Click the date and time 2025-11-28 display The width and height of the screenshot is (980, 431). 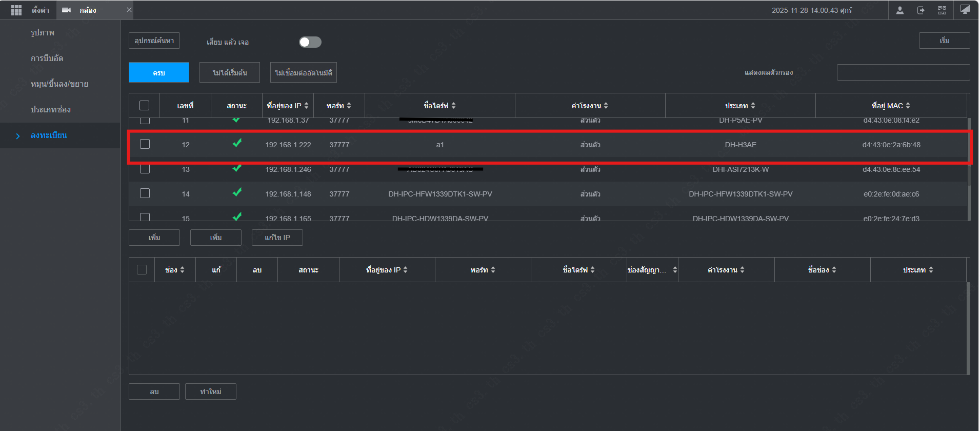812,10
